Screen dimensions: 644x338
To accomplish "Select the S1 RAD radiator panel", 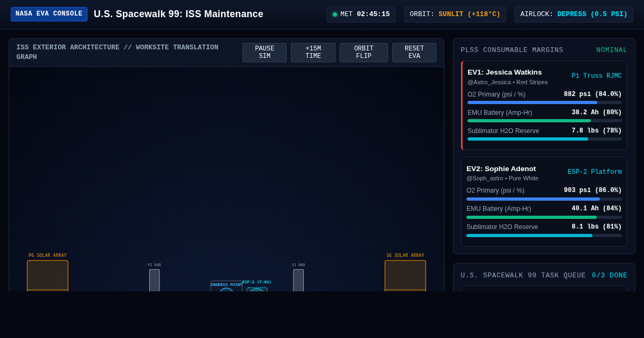I will pos(298,280).
